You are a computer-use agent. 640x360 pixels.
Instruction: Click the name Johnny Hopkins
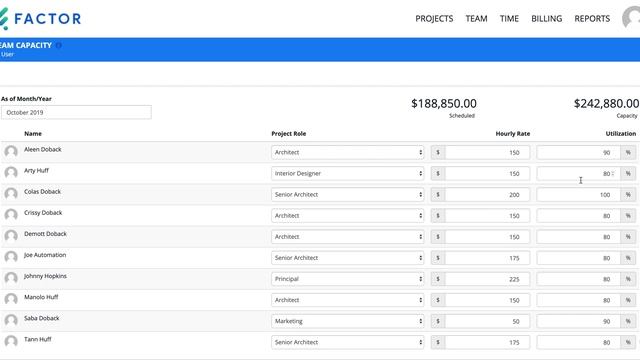point(45,276)
